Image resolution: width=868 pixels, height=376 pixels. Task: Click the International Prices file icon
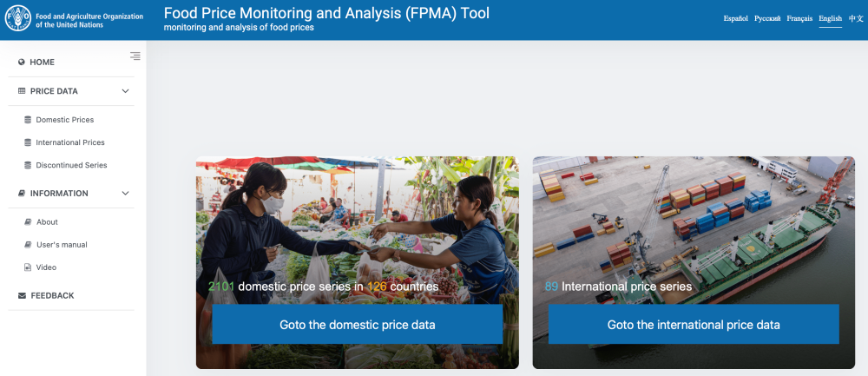coord(28,142)
